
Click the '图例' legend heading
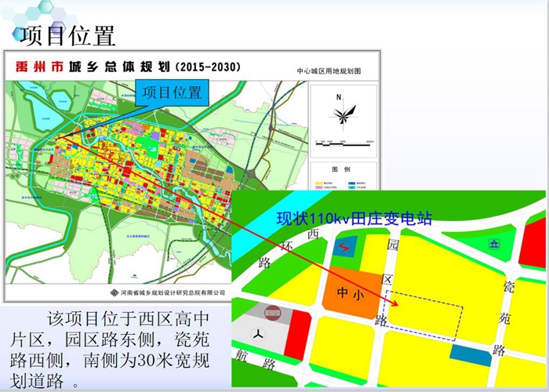pyautogui.click(x=341, y=169)
